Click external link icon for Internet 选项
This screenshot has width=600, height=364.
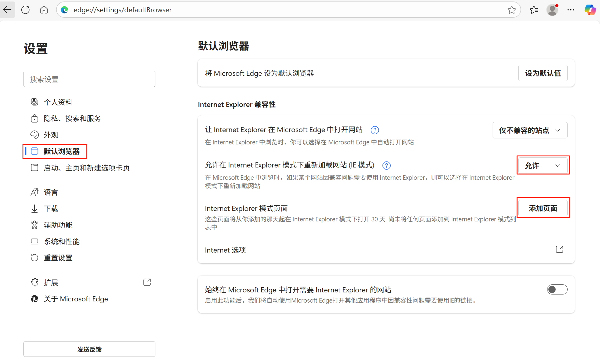point(559,250)
